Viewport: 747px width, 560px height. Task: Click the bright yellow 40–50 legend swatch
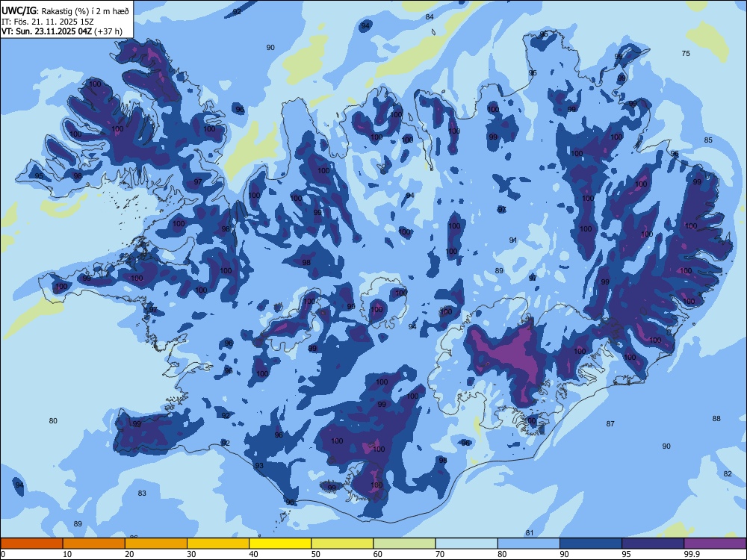point(280,544)
